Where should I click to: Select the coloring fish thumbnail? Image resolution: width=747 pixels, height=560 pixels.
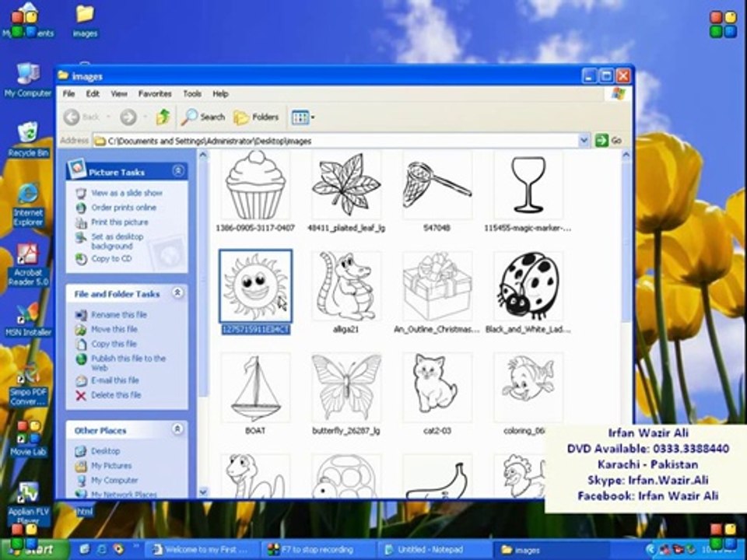(528, 387)
